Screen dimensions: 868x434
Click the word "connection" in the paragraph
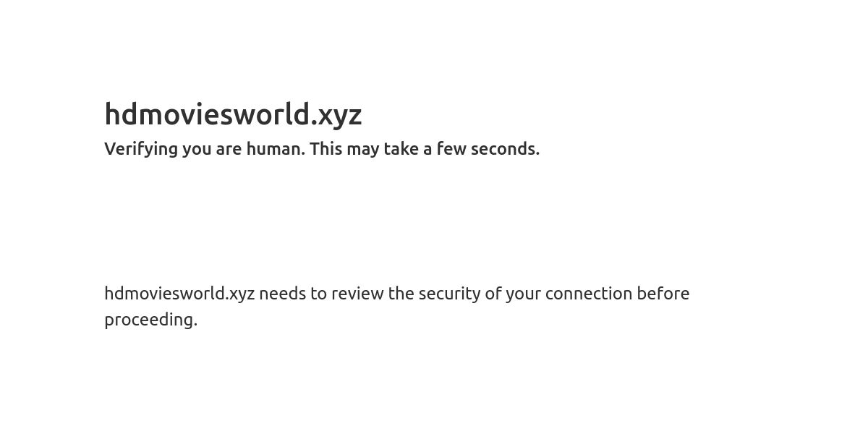(589, 294)
